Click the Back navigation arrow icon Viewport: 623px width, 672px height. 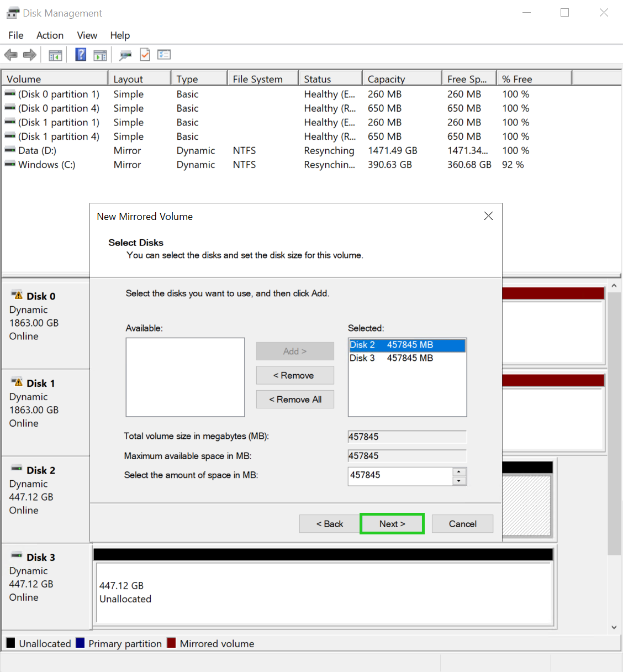[x=10, y=54]
